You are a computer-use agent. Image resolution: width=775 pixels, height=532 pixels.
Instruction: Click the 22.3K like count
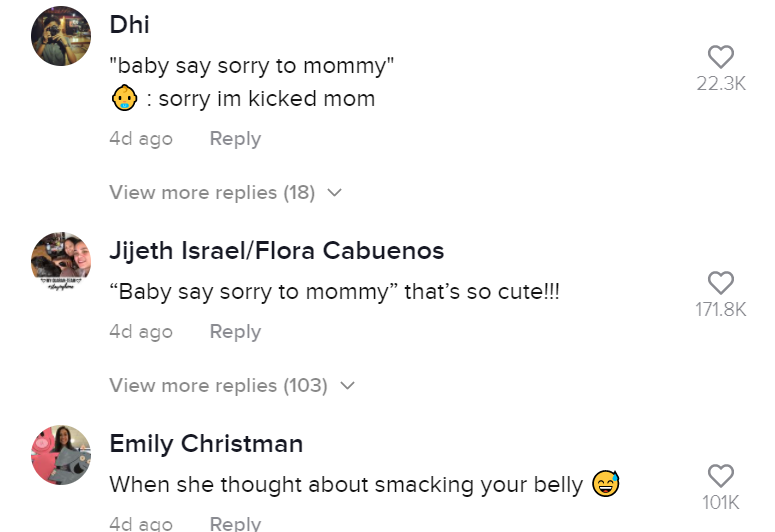pyautogui.click(x=721, y=84)
